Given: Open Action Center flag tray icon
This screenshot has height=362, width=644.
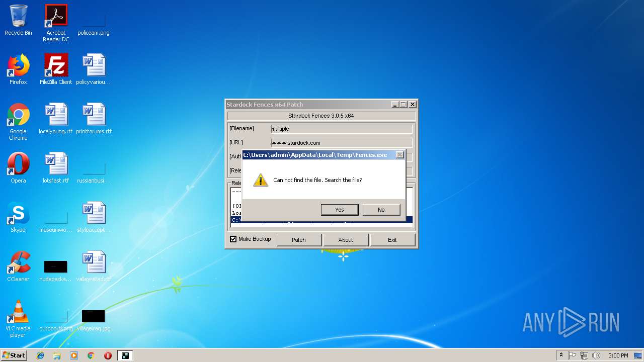Looking at the screenshot, I should click(x=572, y=355).
